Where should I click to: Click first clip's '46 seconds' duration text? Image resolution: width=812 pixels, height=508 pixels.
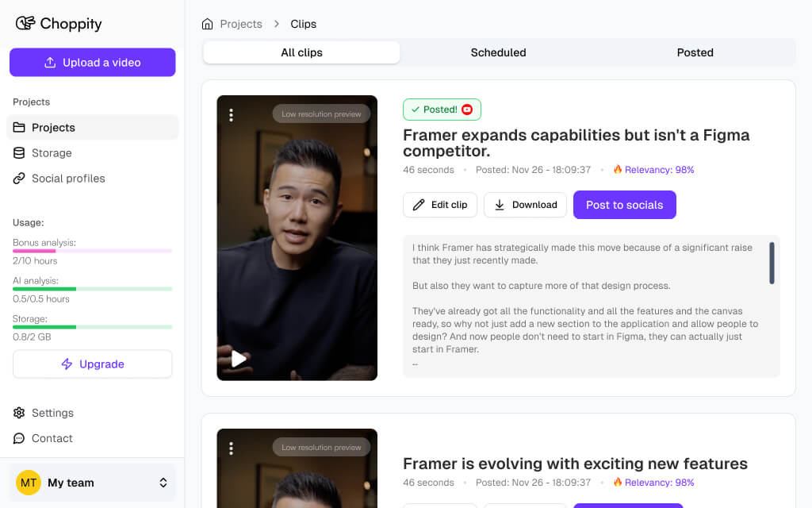(x=428, y=170)
